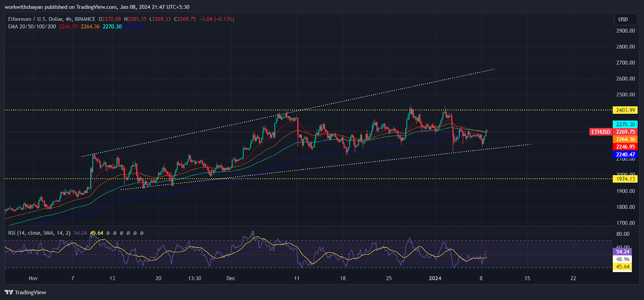
Task: Click the red 2246.95 EMA label
Action: pos(625,147)
